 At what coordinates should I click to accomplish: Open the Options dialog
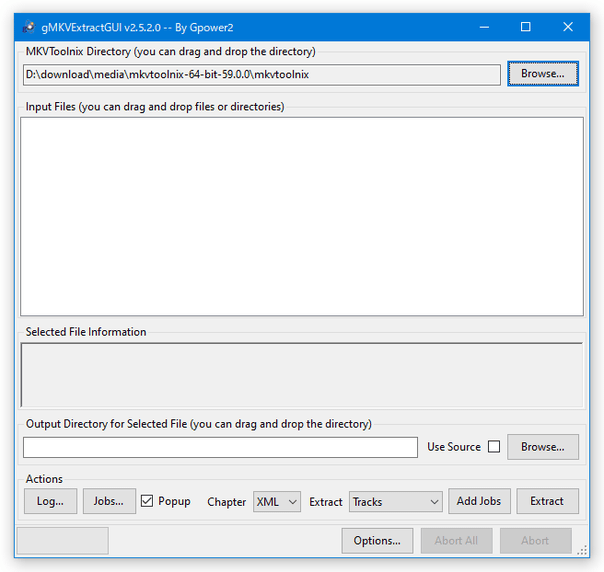click(x=377, y=541)
